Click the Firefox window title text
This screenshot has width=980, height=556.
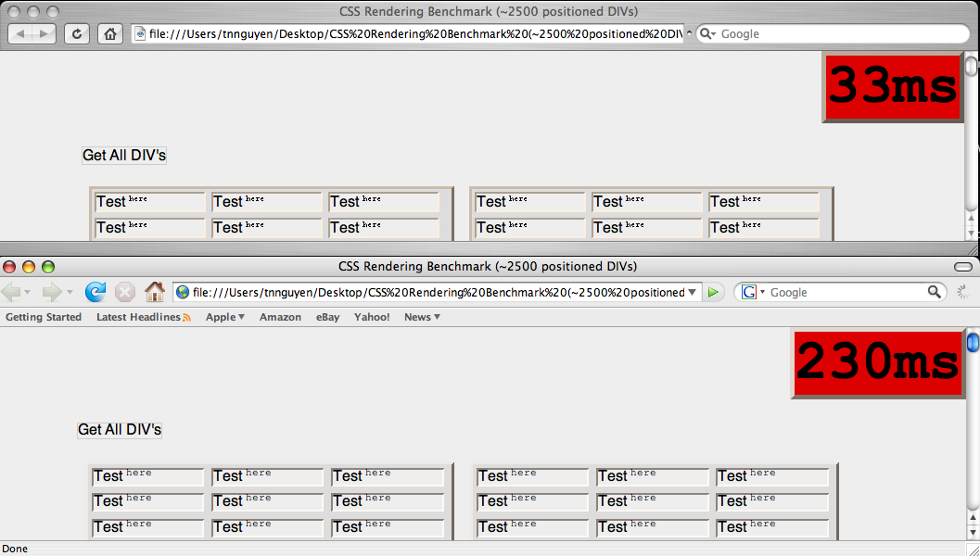click(488, 267)
